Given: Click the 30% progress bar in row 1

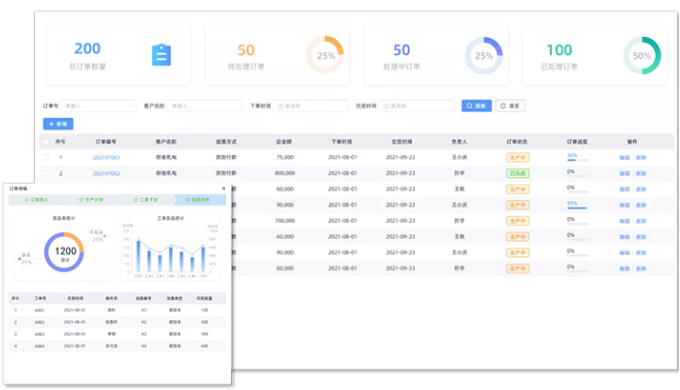Looking at the screenshot, I should [578, 160].
